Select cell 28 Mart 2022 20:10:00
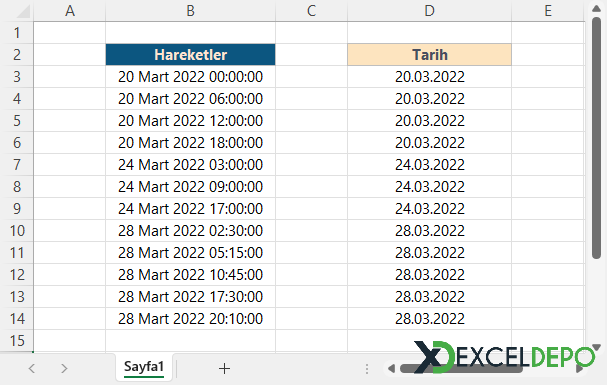Image resolution: width=607 pixels, height=385 pixels. click(190, 319)
